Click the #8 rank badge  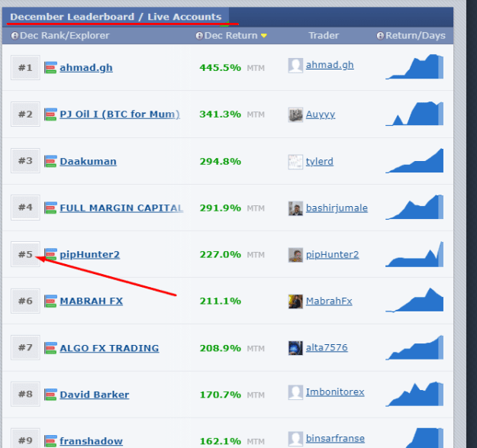pos(25,394)
